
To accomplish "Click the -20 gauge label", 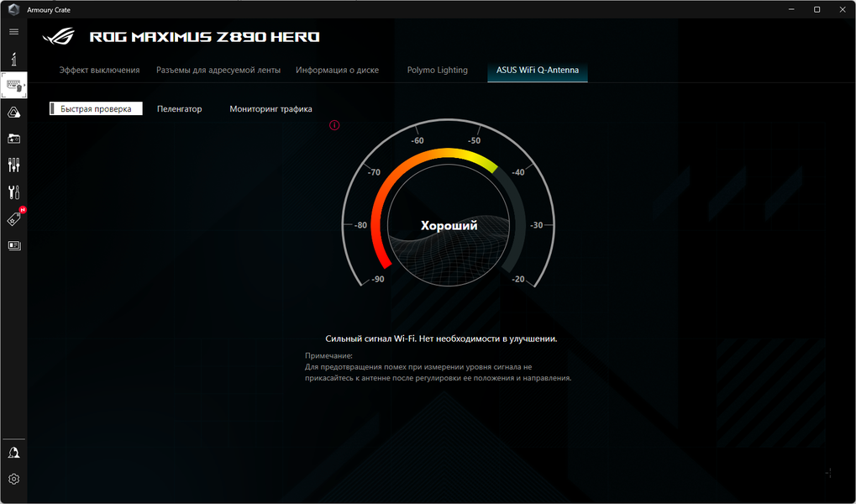I will click(517, 279).
